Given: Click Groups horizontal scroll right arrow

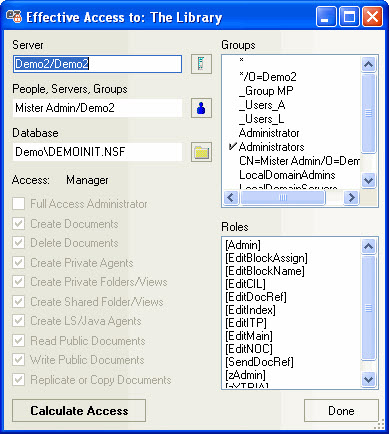Looking at the screenshot, I should click(x=351, y=197).
